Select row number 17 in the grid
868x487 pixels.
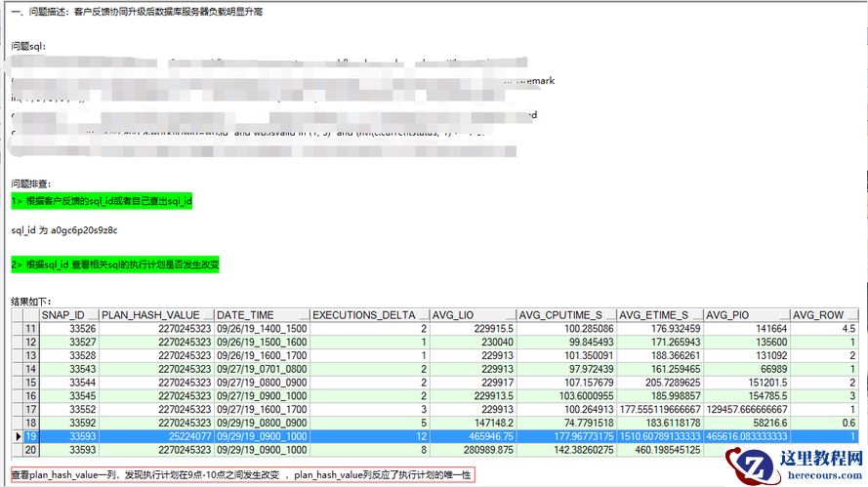[x=30, y=410]
